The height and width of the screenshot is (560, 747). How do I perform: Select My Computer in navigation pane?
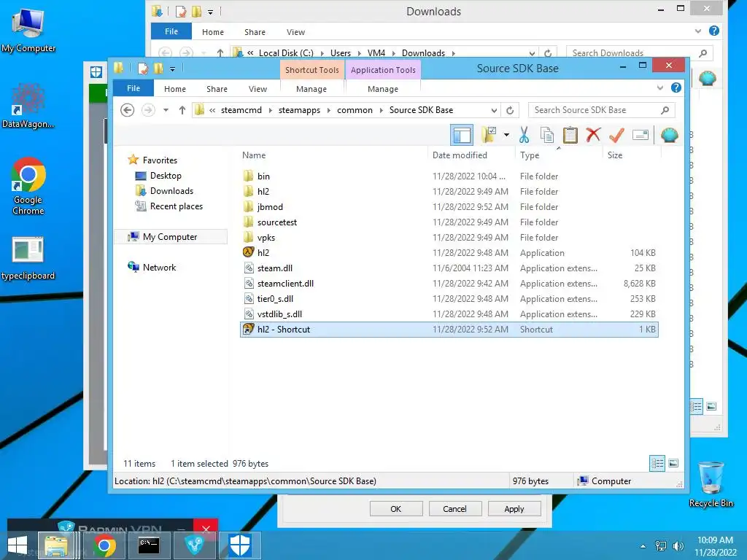coord(170,237)
